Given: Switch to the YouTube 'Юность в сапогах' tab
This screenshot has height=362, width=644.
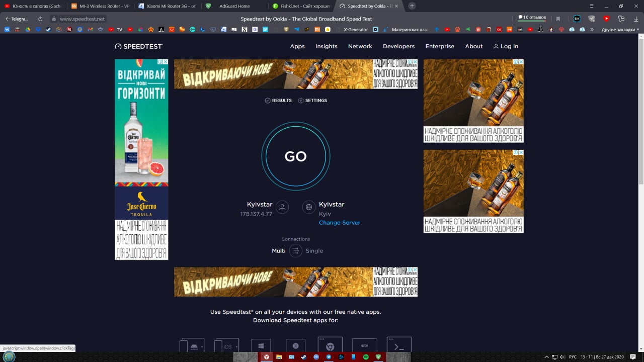Looking at the screenshot, I should [33, 6].
